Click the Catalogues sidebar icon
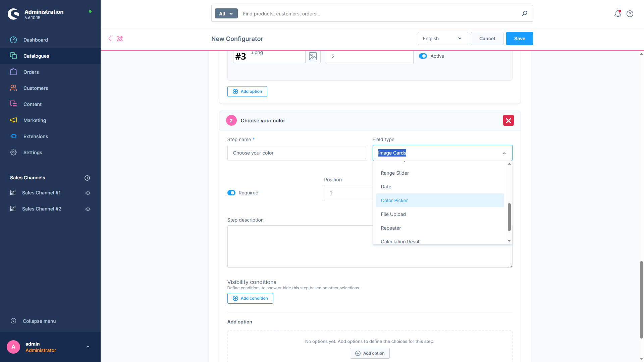The image size is (644, 362). pos(13,56)
